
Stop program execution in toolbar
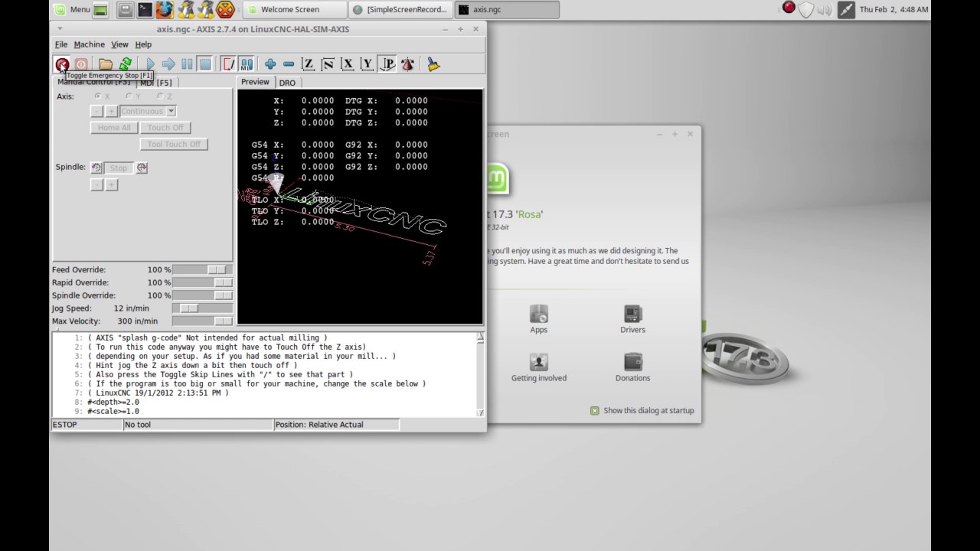[x=205, y=64]
